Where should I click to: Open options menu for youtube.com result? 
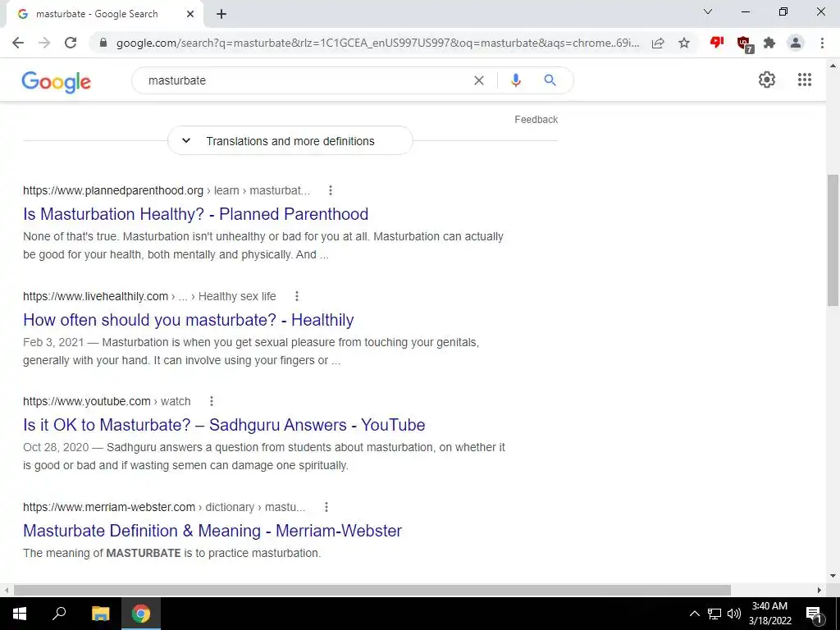(212, 401)
